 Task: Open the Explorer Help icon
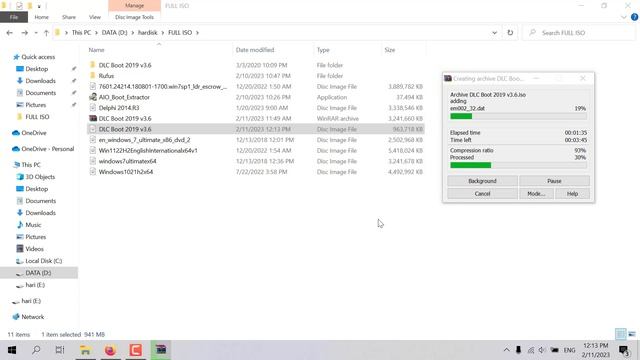[634, 17]
